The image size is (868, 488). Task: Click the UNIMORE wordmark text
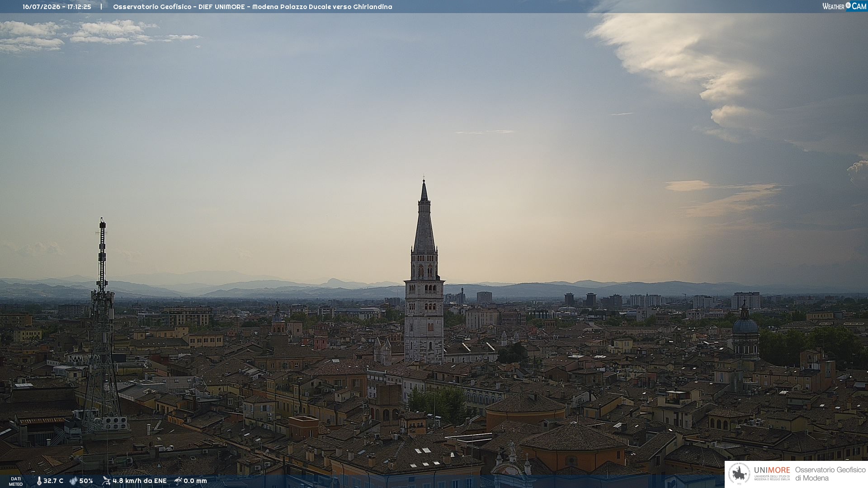772,470
